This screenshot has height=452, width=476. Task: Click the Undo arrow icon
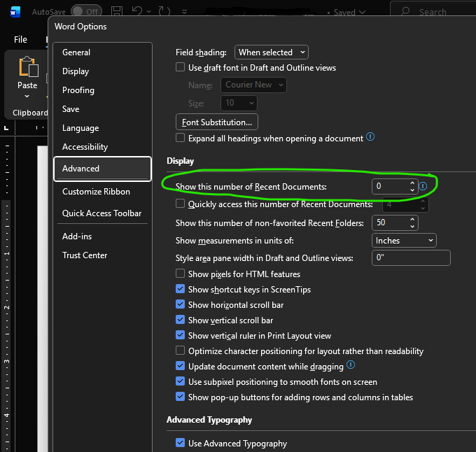pyautogui.click(x=137, y=11)
